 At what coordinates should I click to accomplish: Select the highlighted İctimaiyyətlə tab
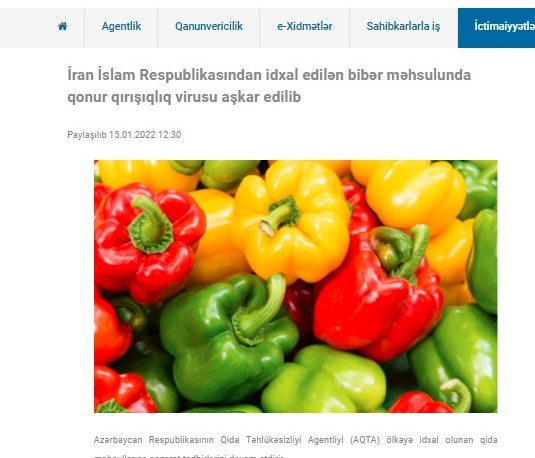click(496, 28)
